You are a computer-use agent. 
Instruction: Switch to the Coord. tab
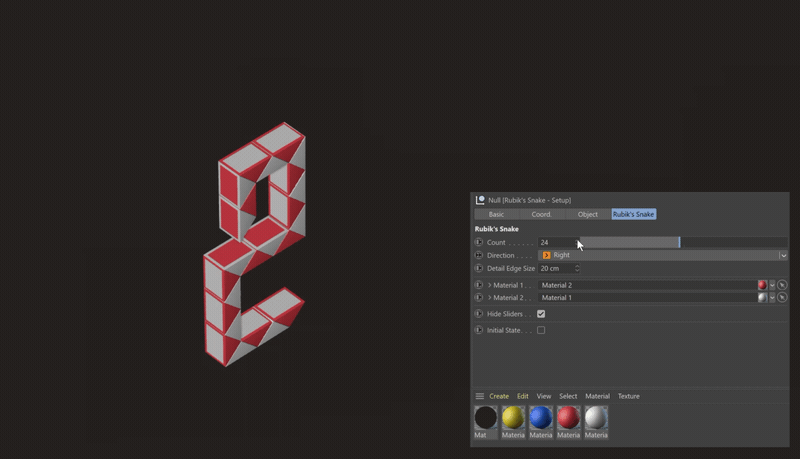541,214
